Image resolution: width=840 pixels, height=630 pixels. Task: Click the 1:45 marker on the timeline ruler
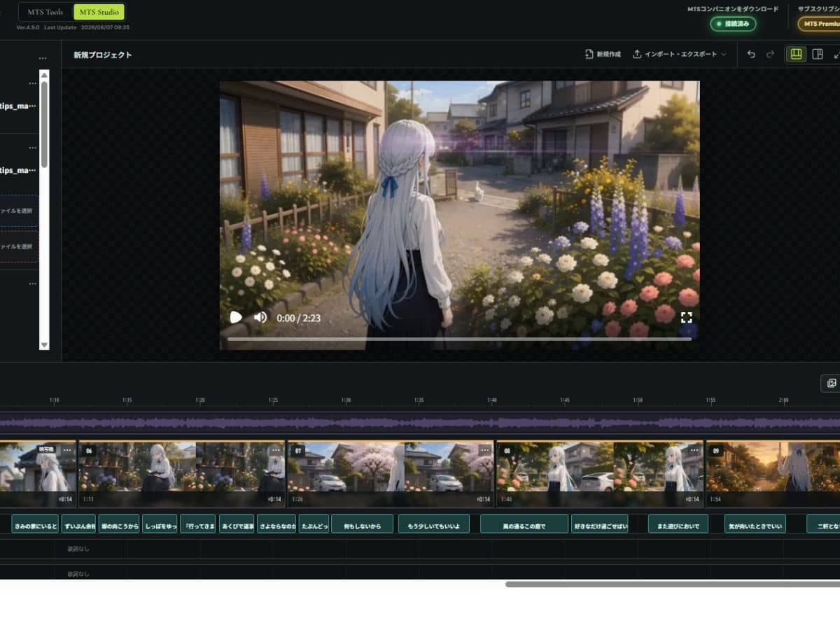click(565, 400)
